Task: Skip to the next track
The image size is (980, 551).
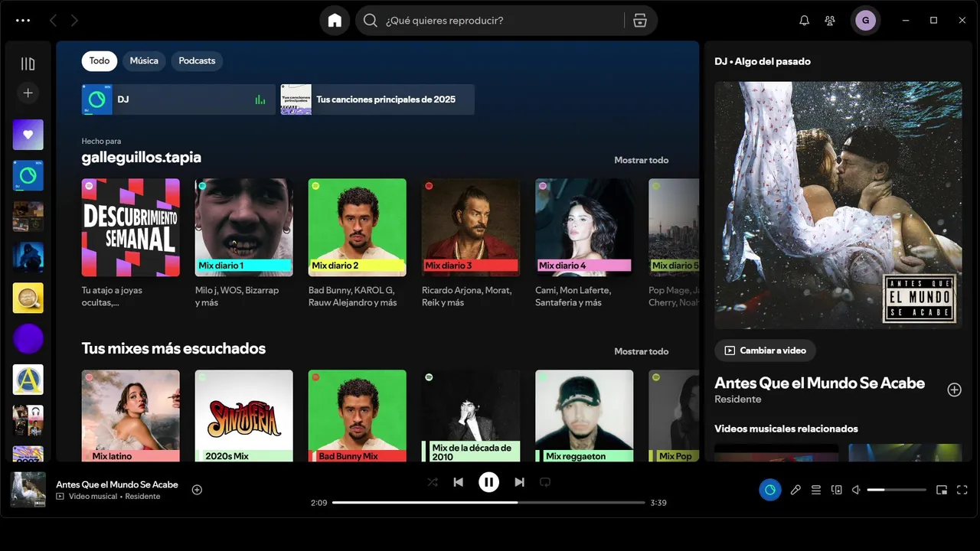Action: pyautogui.click(x=520, y=482)
